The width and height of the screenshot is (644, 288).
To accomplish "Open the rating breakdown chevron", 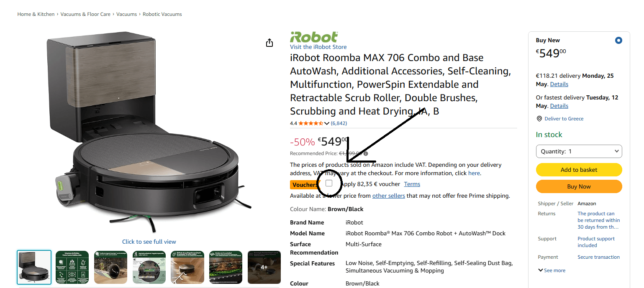I will (x=327, y=123).
